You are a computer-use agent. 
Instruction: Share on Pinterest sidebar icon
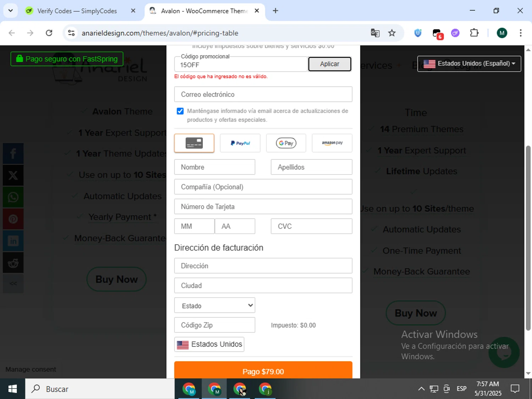click(x=13, y=219)
